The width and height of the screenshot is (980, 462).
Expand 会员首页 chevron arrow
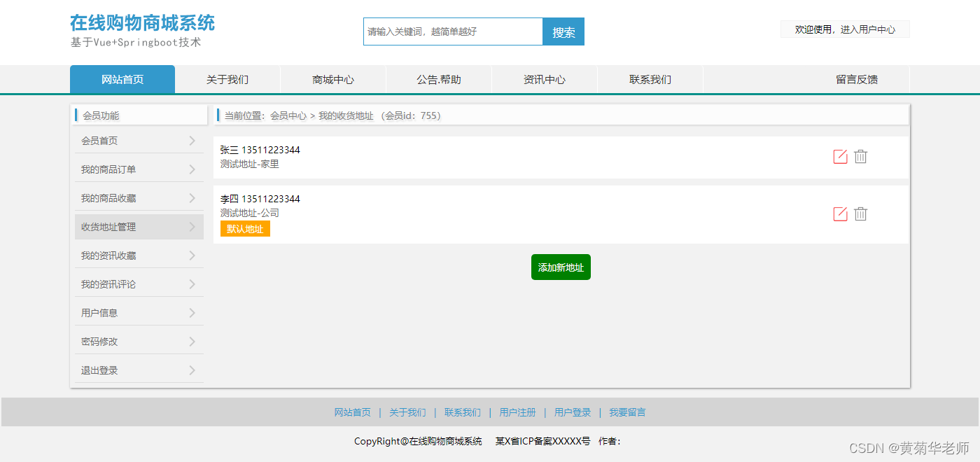pos(192,141)
